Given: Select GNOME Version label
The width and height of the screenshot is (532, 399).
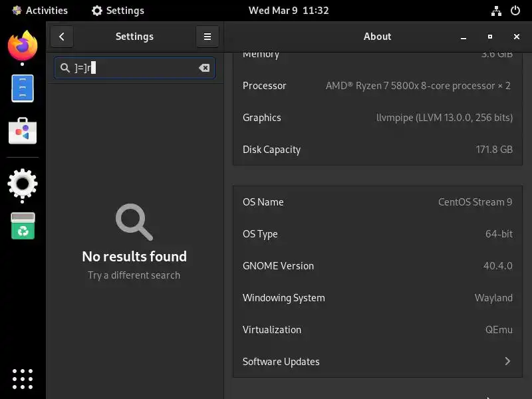Looking at the screenshot, I should pyautogui.click(x=278, y=265).
